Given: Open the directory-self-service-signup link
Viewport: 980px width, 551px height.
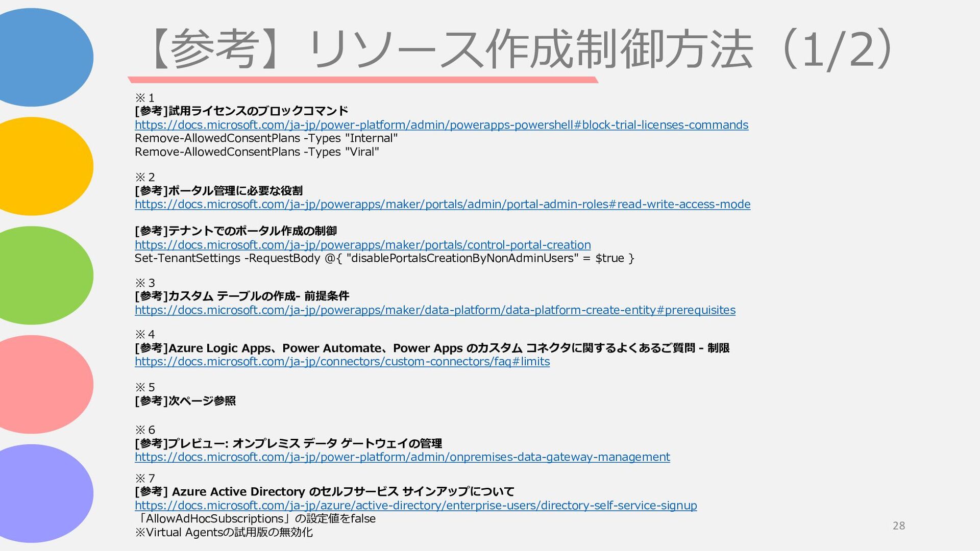Looking at the screenshot, I should coord(415,506).
